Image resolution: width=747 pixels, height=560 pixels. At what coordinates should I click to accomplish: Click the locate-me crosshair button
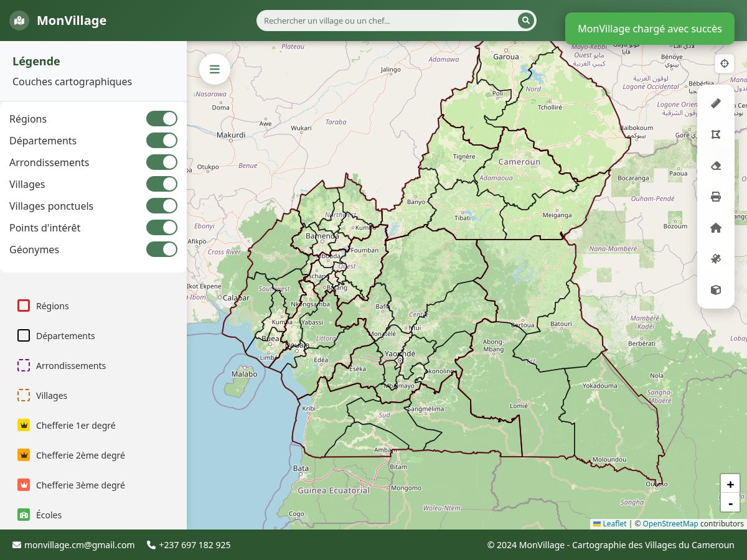tap(725, 63)
